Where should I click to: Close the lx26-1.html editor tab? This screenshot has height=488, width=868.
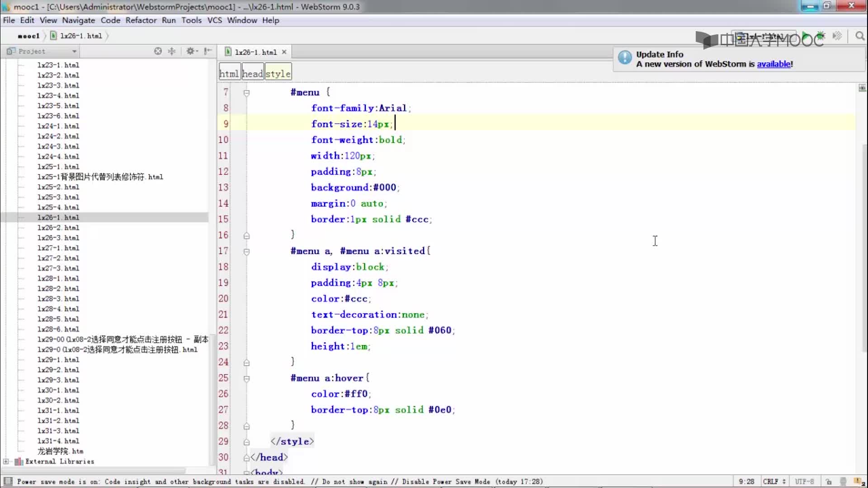tap(284, 52)
